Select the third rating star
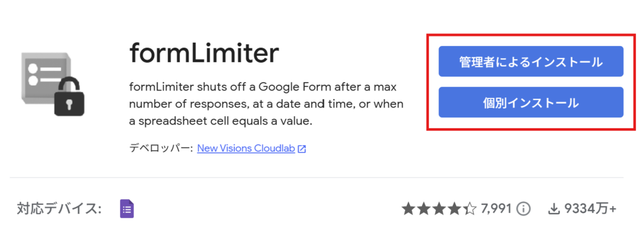Image resolution: width=644 pixels, height=247 pixels. [438, 209]
